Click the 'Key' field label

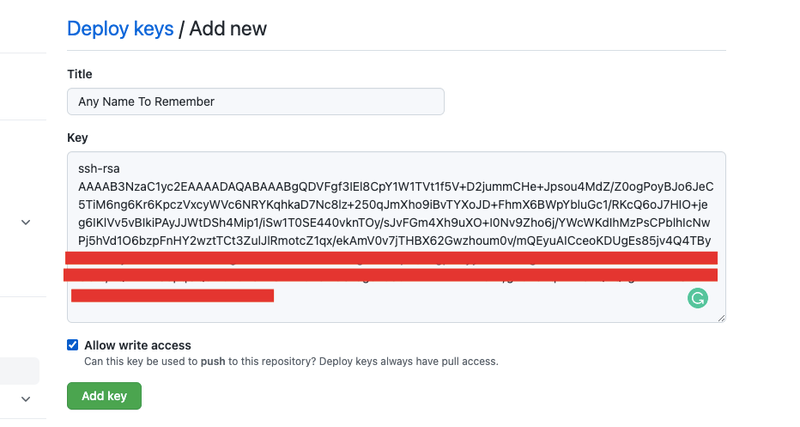point(78,137)
